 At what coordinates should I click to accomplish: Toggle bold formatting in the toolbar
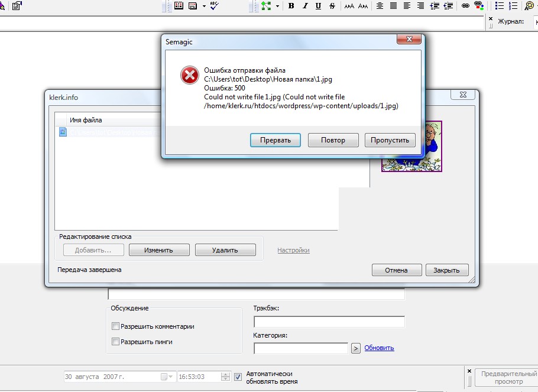point(291,6)
